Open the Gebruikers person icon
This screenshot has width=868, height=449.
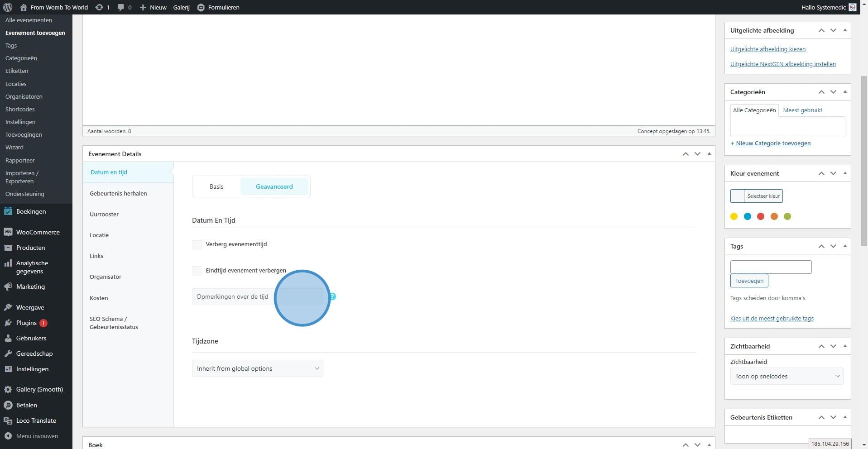pyautogui.click(x=8, y=338)
